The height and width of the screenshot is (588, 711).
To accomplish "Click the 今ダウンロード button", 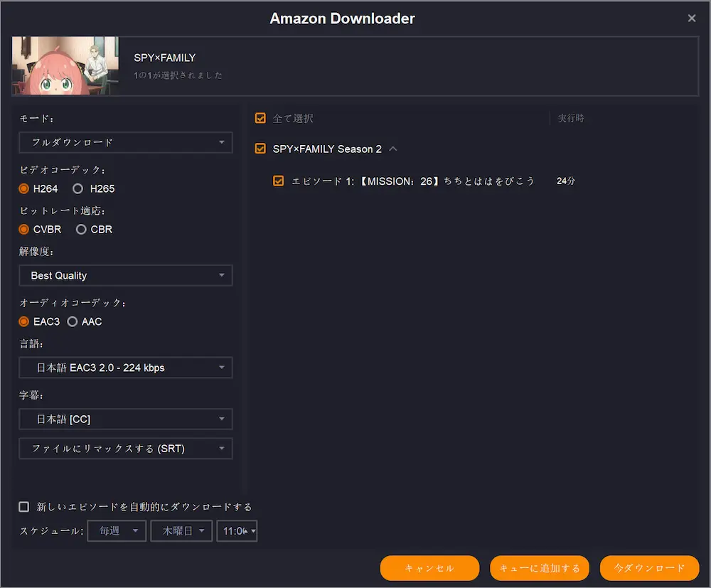I will (650, 568).
